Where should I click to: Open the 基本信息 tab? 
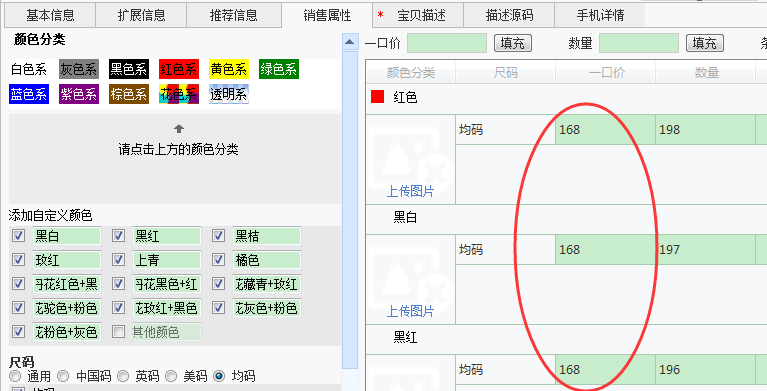50,15
